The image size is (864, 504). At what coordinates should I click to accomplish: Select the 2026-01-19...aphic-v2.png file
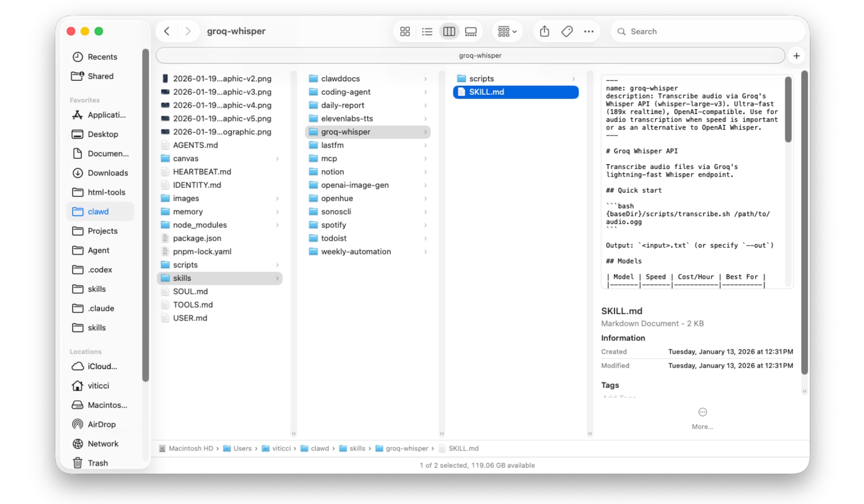[219, 79]
